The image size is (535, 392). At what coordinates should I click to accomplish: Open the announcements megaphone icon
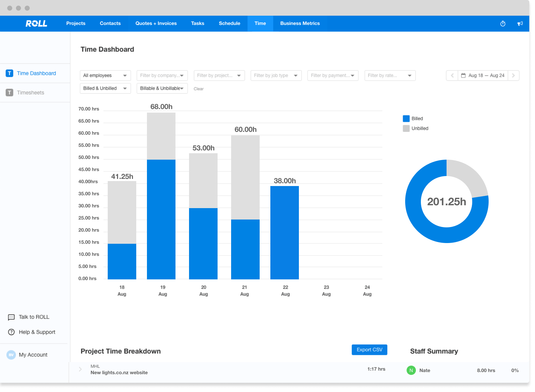click(520, 24)
